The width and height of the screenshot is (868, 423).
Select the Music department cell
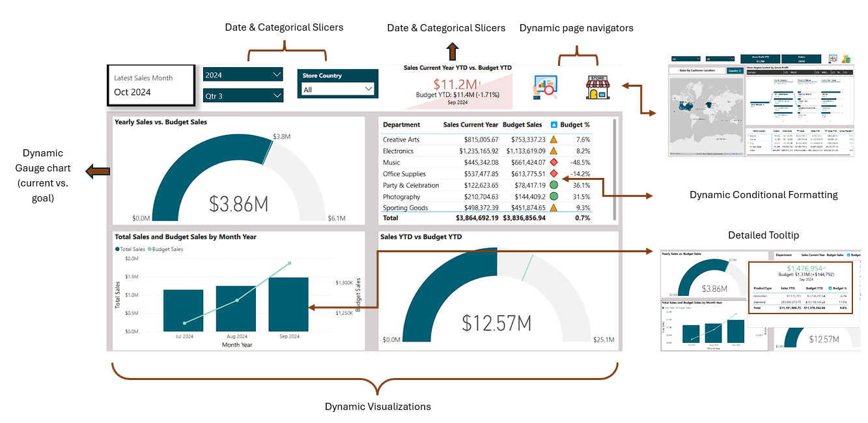391,162
